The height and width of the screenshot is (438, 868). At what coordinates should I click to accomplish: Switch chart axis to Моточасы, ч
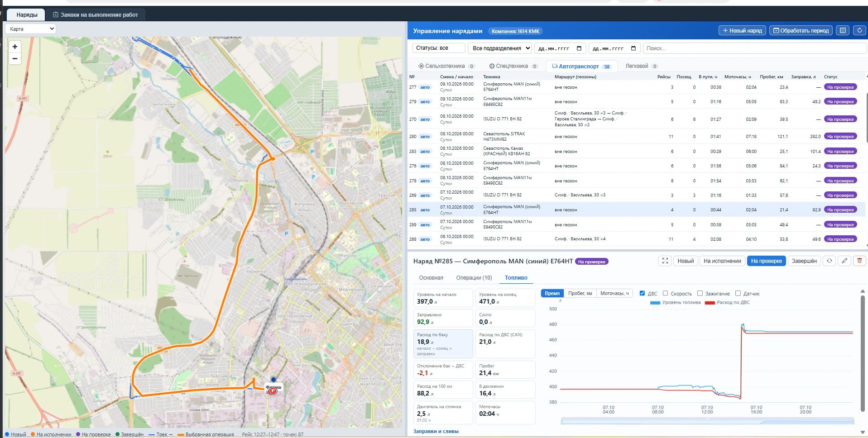(x=614, y=293)
